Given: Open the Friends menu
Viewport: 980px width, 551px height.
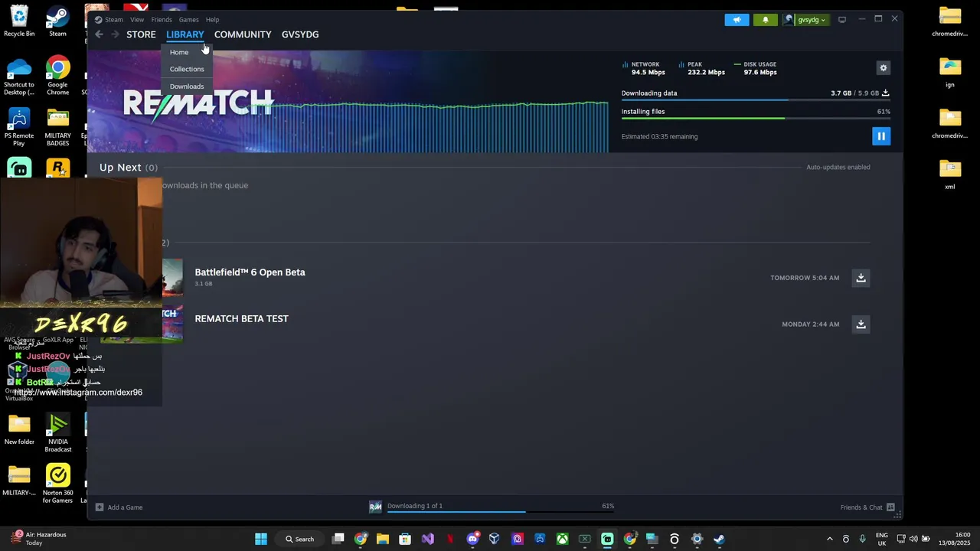Looking at the screenshot, I should [162, 20].
